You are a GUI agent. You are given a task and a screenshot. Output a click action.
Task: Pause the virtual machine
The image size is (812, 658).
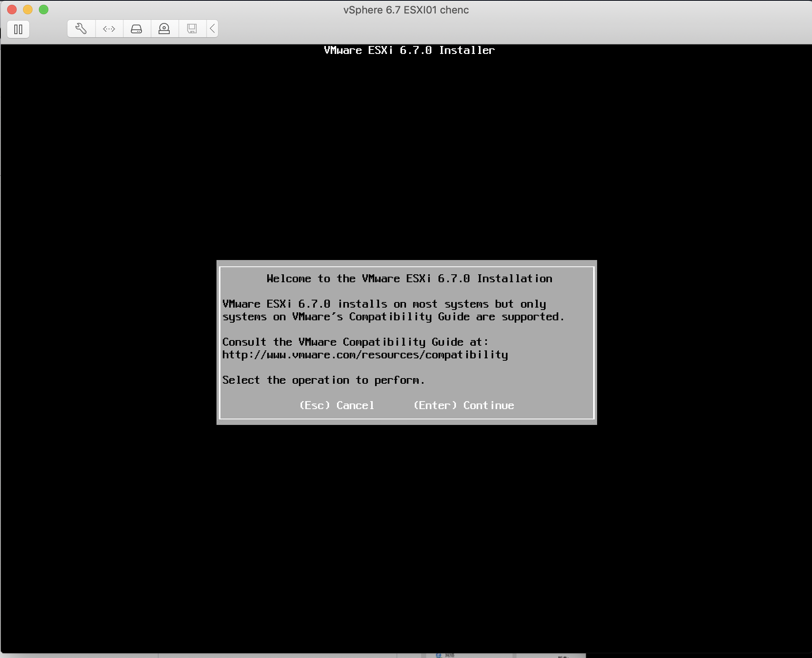18,29
